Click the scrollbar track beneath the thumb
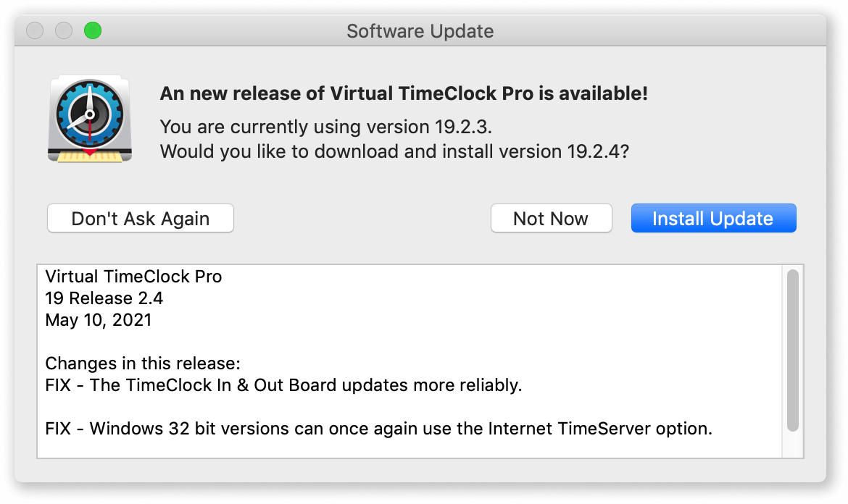 tap(792, 445)
